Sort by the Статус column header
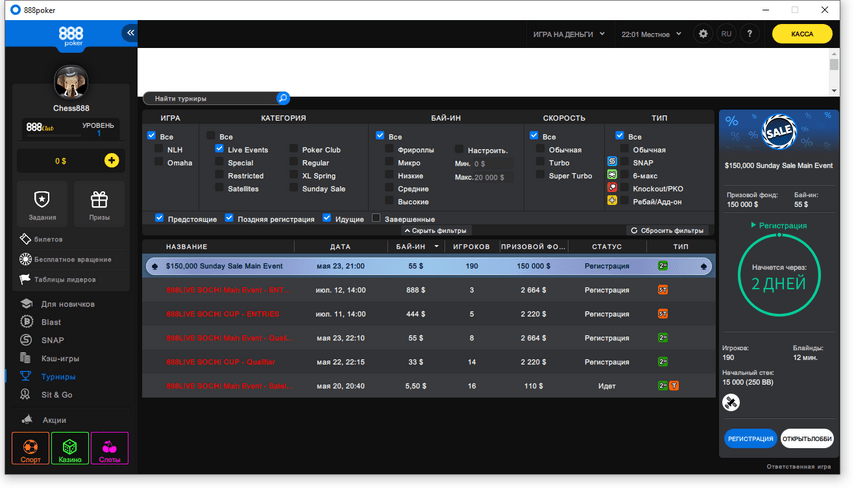854x489 pixels. 607,247
